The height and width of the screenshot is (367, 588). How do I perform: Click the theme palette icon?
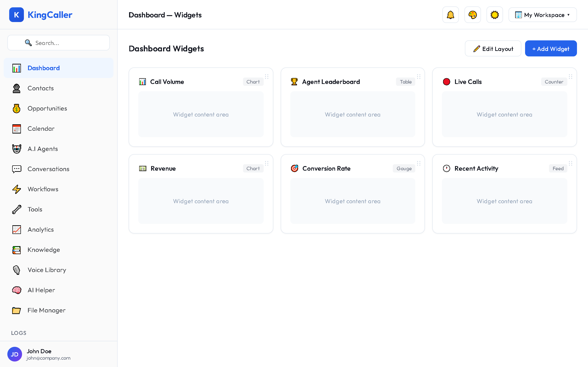click(472, 14)
